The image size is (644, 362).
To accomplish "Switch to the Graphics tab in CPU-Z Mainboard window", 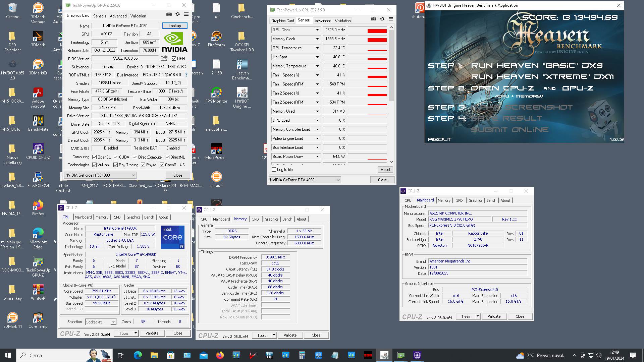I will click(475, 200).
